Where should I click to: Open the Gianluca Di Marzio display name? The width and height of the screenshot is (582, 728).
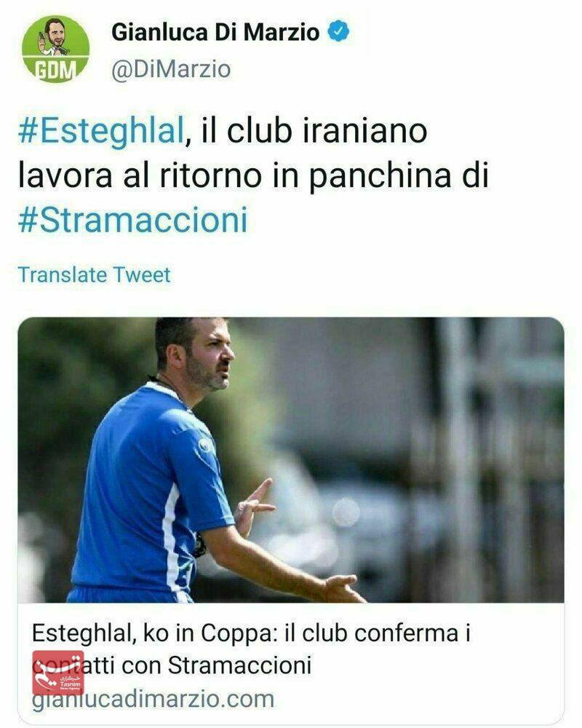pyautogui.click(x=215, y=32)
